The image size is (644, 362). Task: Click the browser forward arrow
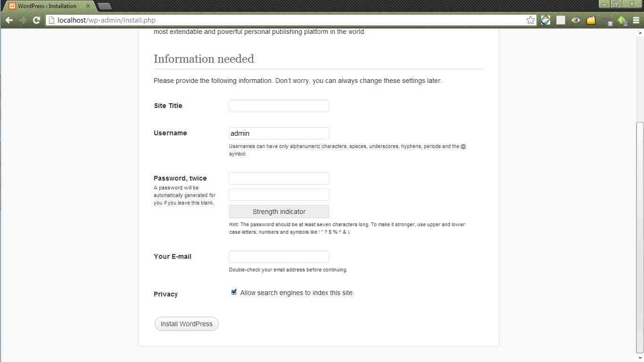click(23, 20)
